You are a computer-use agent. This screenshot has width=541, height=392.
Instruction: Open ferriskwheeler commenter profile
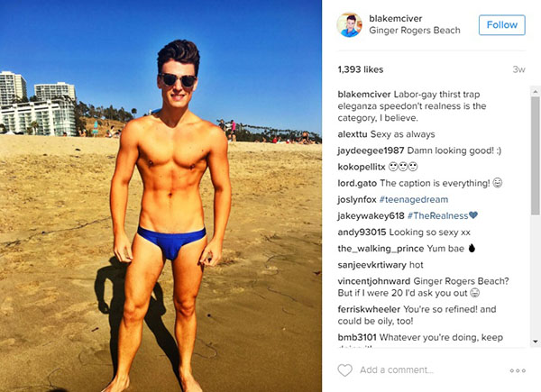369,309
